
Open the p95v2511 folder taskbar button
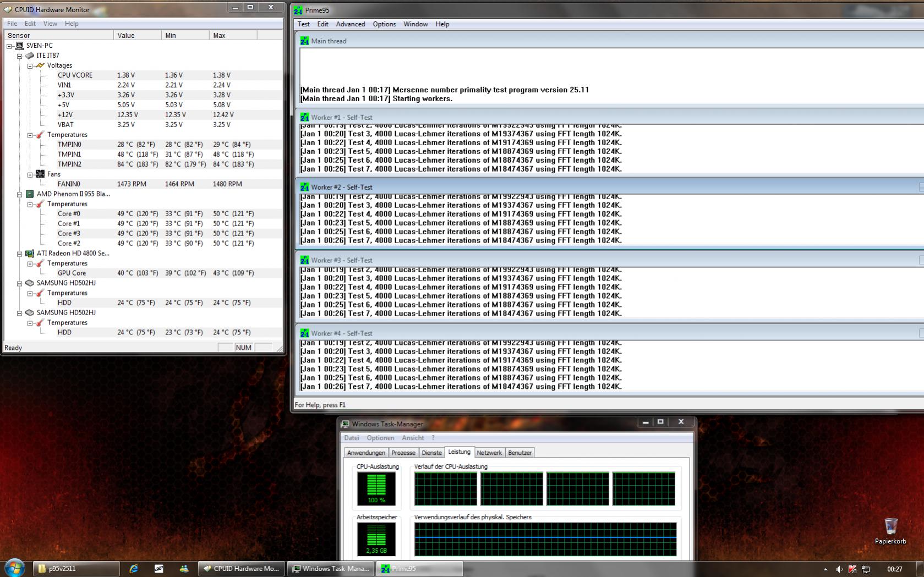[76, 569]
